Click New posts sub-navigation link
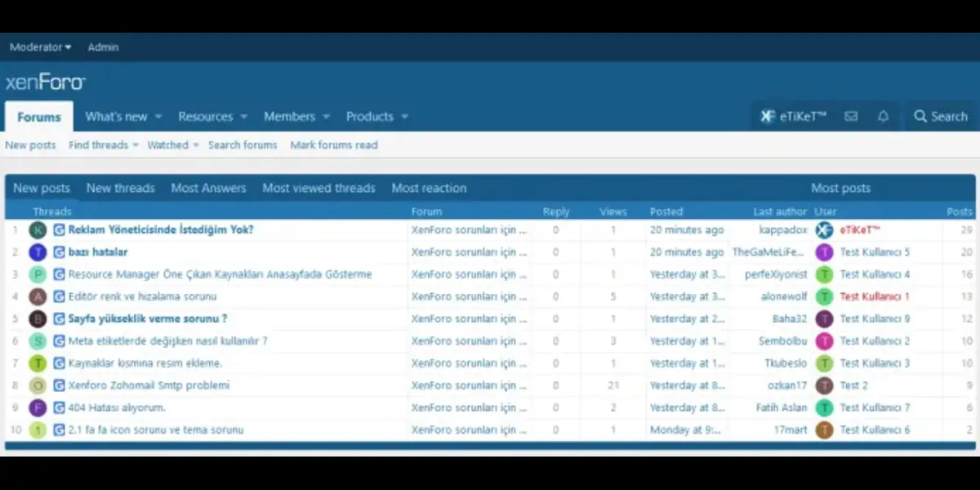The image size is (980, 490). pos(30,145)
